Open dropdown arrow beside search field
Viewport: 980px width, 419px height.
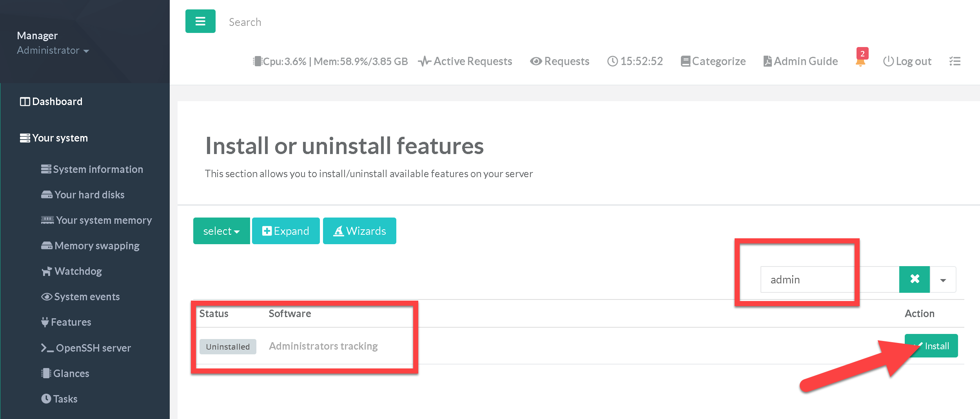coord(943,280)
